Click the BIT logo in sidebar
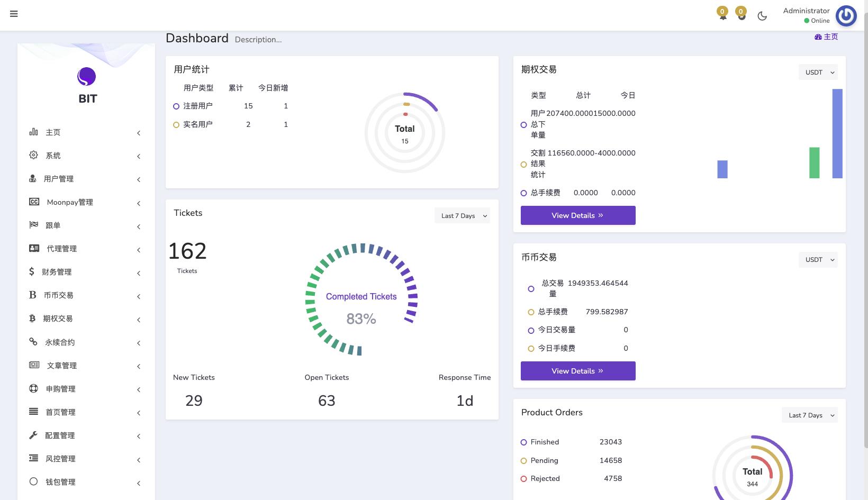This screenshot has height=500, width=868. tap(87, 77)
